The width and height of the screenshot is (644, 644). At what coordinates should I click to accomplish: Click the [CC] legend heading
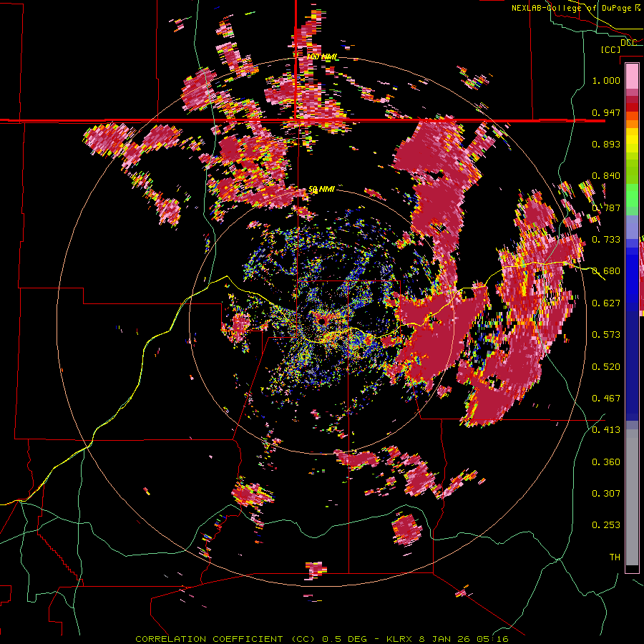610,49
